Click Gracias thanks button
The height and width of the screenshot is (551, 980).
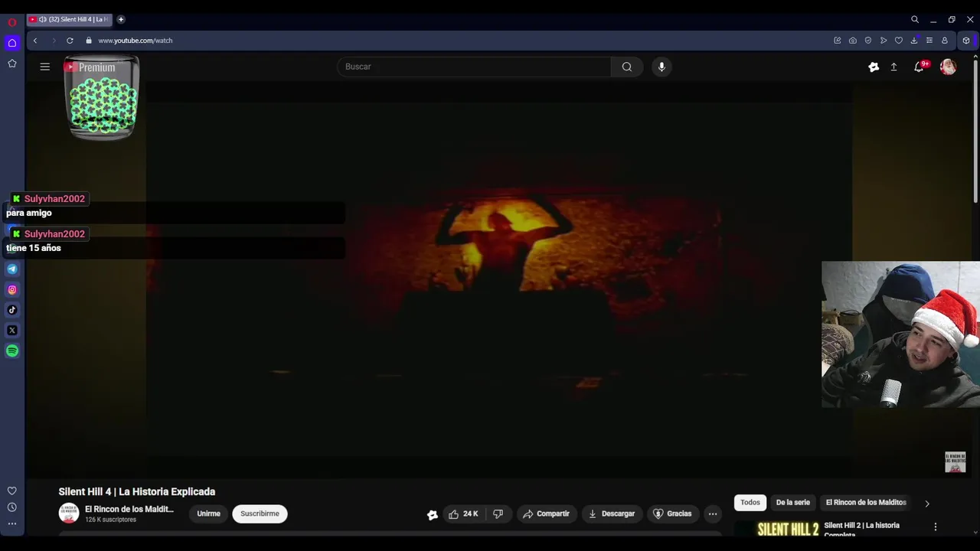click(671, 514)
